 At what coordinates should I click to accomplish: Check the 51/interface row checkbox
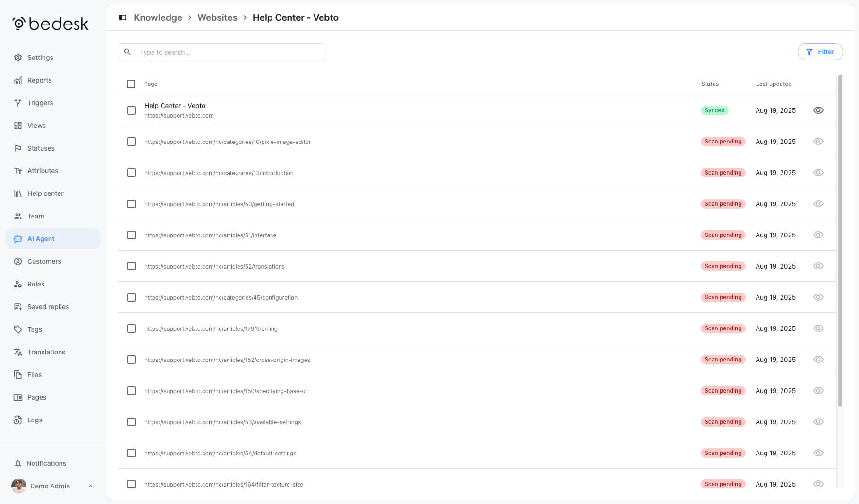(131, 235)
